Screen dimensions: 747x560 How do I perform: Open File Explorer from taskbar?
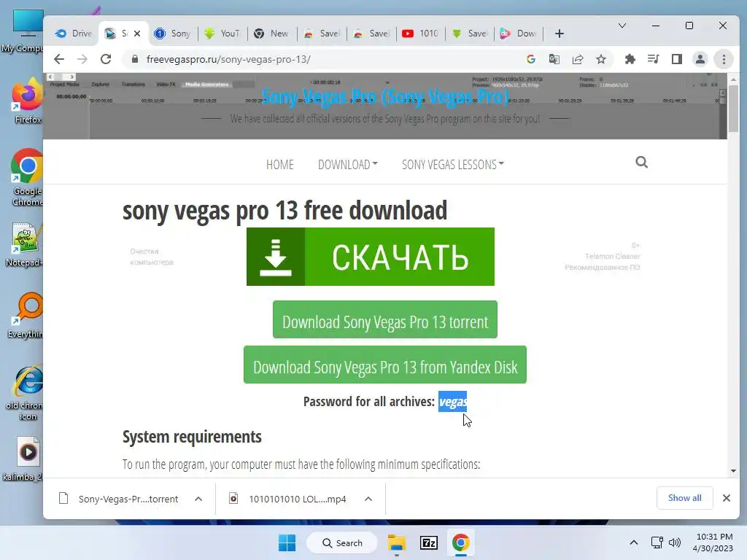(x=396, y=542)
